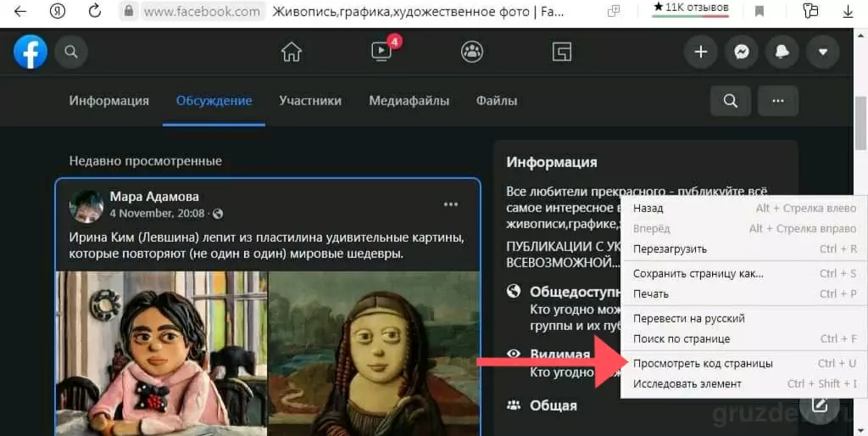Screen dimensions: 868x436
Task: Switch to the Информация group tab
Action: (x=109, y=101)
